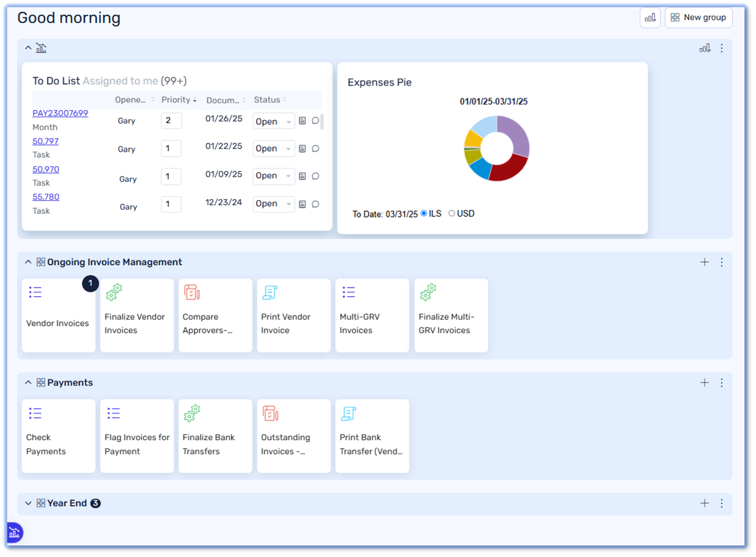Viewport: 756px width, 557px height.
Task: Switch Expenses Pie to USD currency
Action: [x=451, y=213]
